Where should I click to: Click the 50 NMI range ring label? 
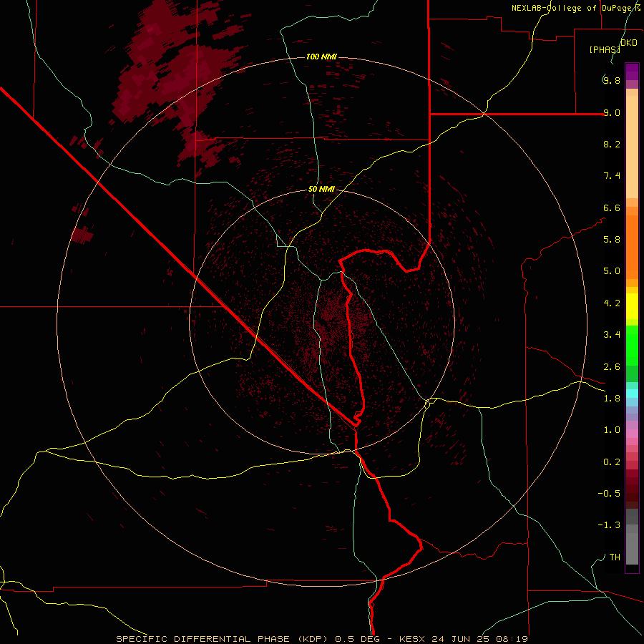321,190
